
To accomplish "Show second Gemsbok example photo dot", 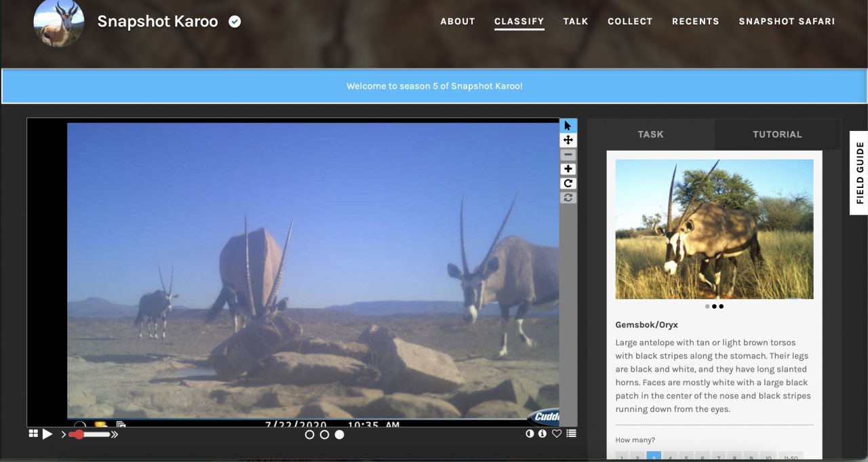I will 714,306.
